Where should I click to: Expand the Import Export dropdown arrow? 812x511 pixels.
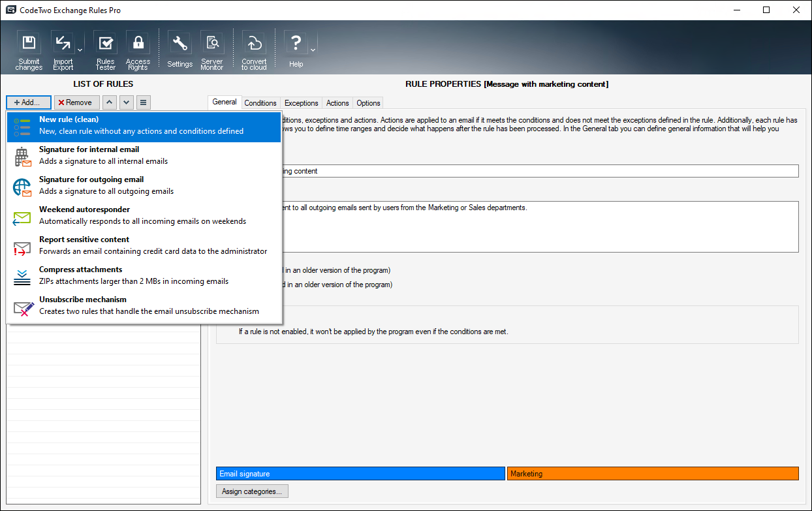pyautogui.click(x=80, y=50)
